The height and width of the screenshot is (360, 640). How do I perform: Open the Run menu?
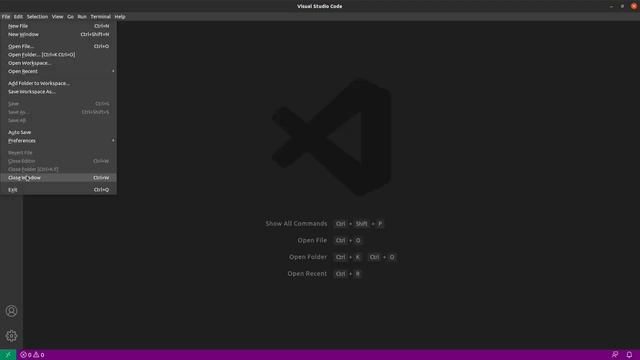82,17
